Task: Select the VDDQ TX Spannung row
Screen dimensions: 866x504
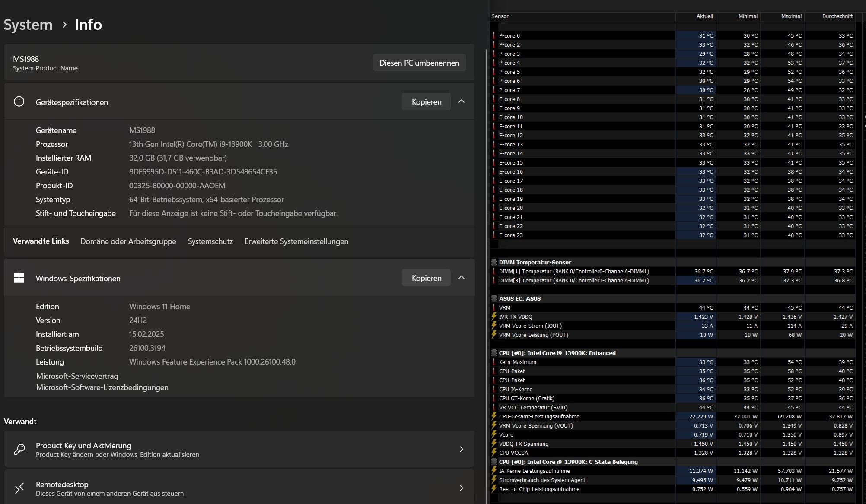Action: coord(673,444)
